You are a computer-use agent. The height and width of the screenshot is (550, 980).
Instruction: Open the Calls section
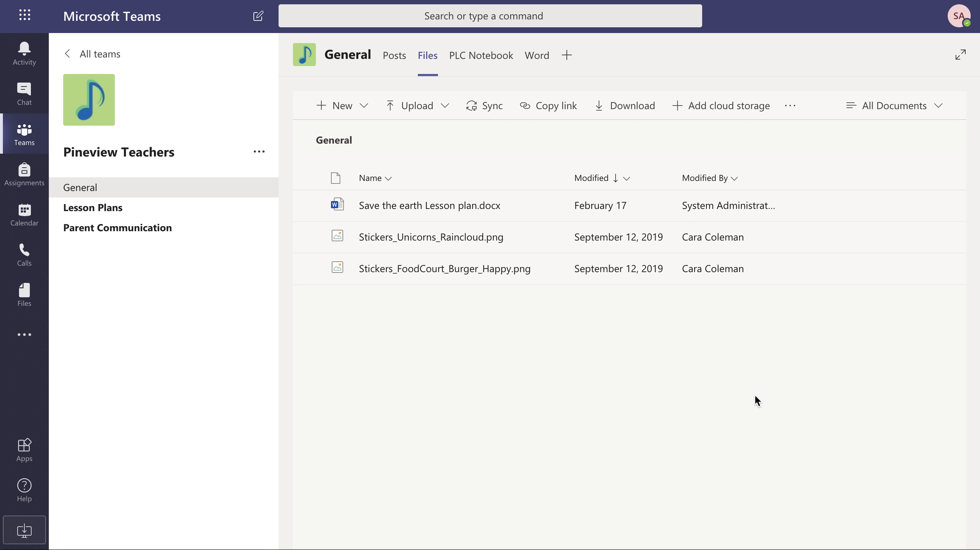coord(24,254)
